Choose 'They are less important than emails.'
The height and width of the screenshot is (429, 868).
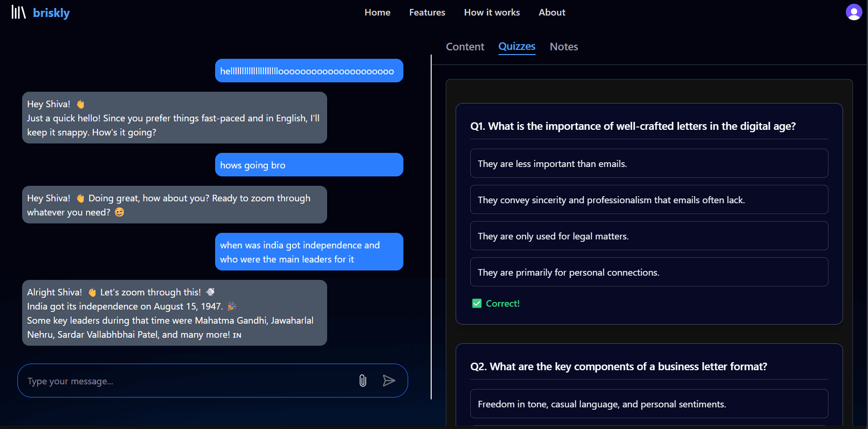[649, 163]
